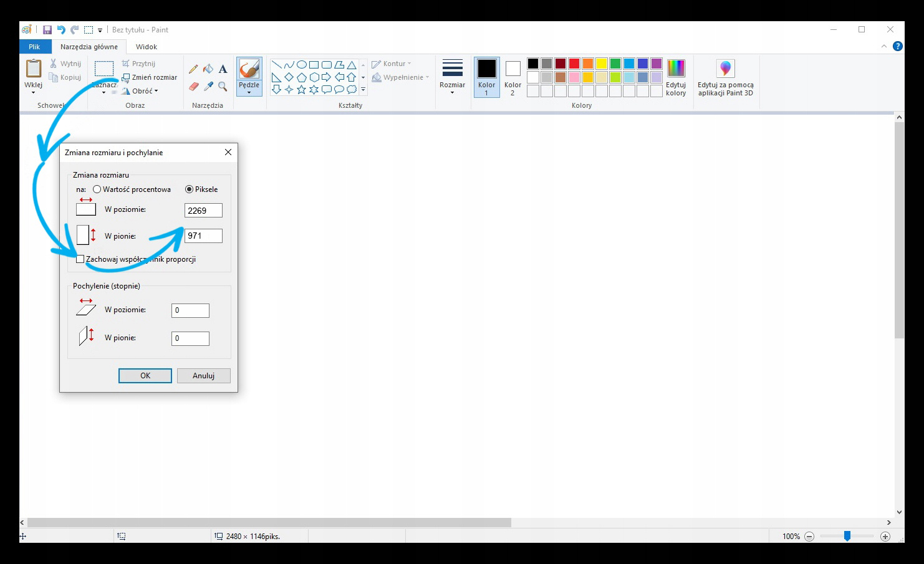Open Edytuj kolory color editor

[675, 78]
